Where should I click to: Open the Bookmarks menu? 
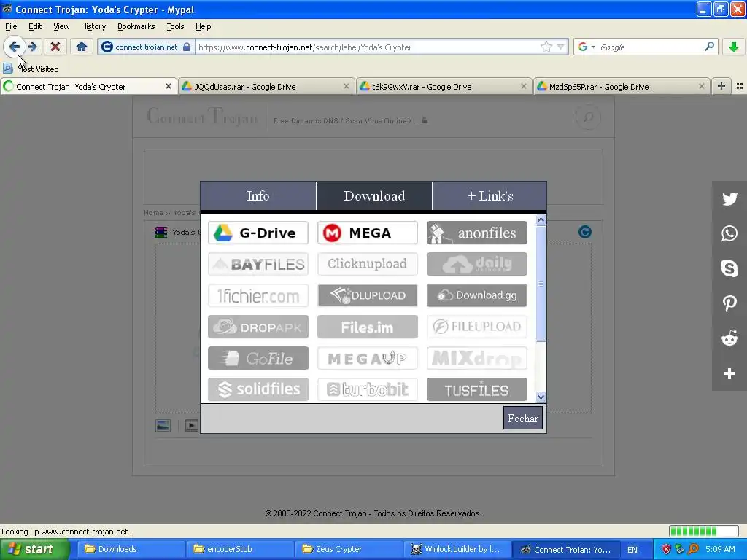136,27
